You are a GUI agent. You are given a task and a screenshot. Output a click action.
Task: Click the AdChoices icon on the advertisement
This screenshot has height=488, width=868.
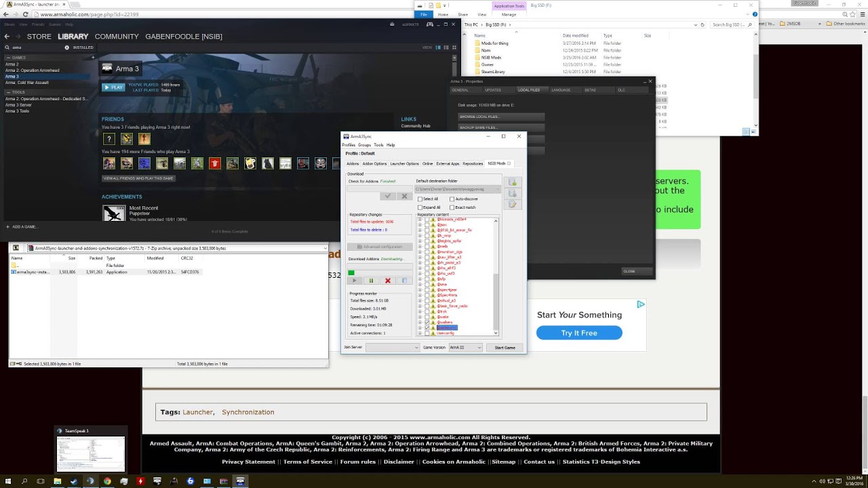641,305
